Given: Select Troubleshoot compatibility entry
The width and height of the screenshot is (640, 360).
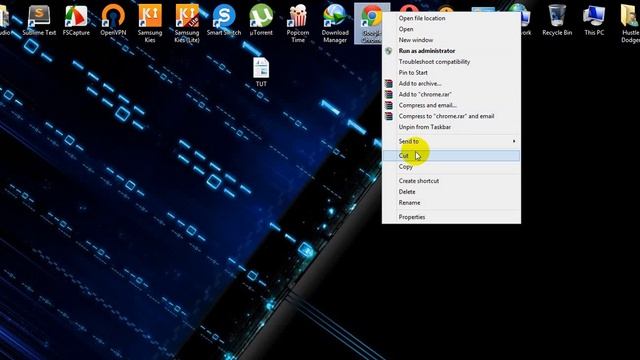Looking at the screenshot, I should (x=451, y=62).
